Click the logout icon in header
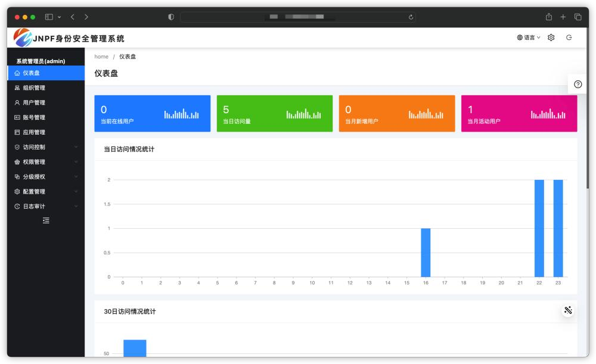 tap(569, 38)
